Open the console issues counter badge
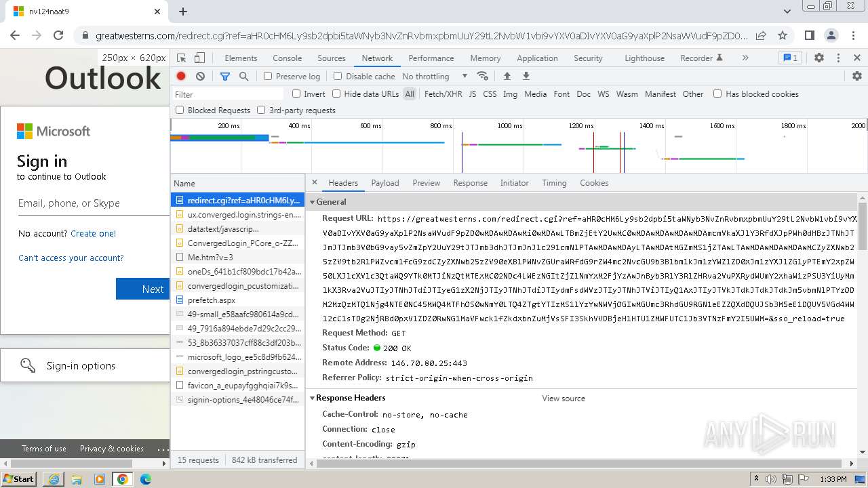This screenshot has height=488, width=868. click(790, 58)
